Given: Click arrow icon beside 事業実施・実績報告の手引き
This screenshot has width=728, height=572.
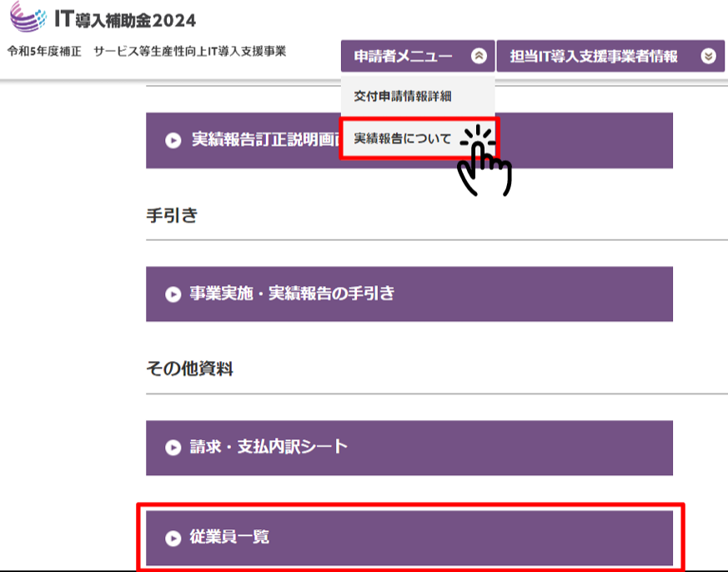Looking at the screenshot, I should click(x=173, y=294).
